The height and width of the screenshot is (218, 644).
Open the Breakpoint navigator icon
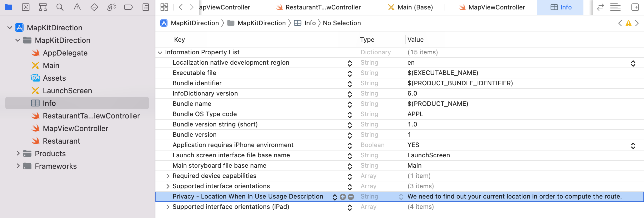pyautogui.click(x=128, y=7)
